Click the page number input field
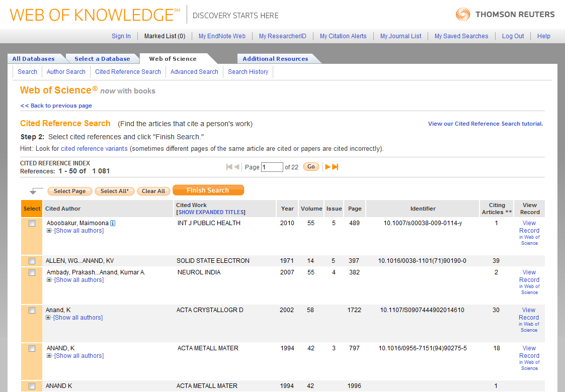Viewport: 565px width, 392px height. click(x=272, y=167)
